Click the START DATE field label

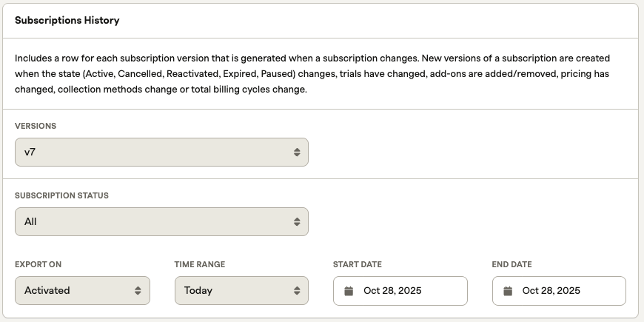coord(358,264)
